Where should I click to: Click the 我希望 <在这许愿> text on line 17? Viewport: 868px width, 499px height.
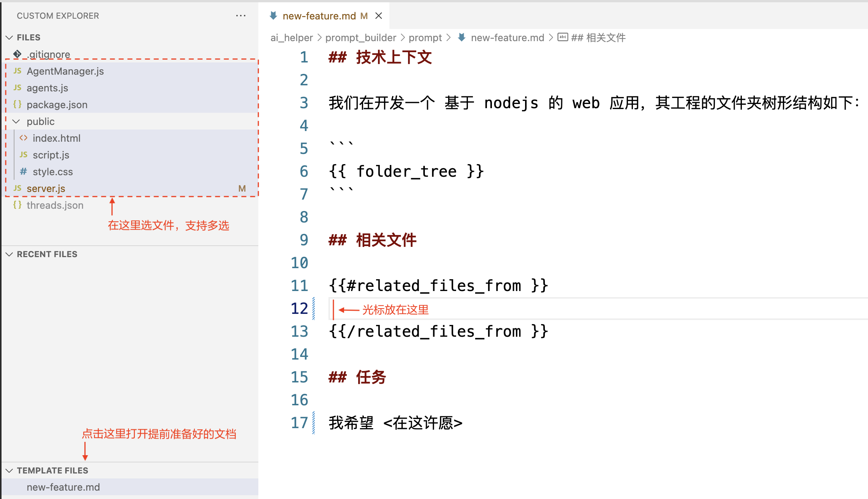tap(396, 423)
